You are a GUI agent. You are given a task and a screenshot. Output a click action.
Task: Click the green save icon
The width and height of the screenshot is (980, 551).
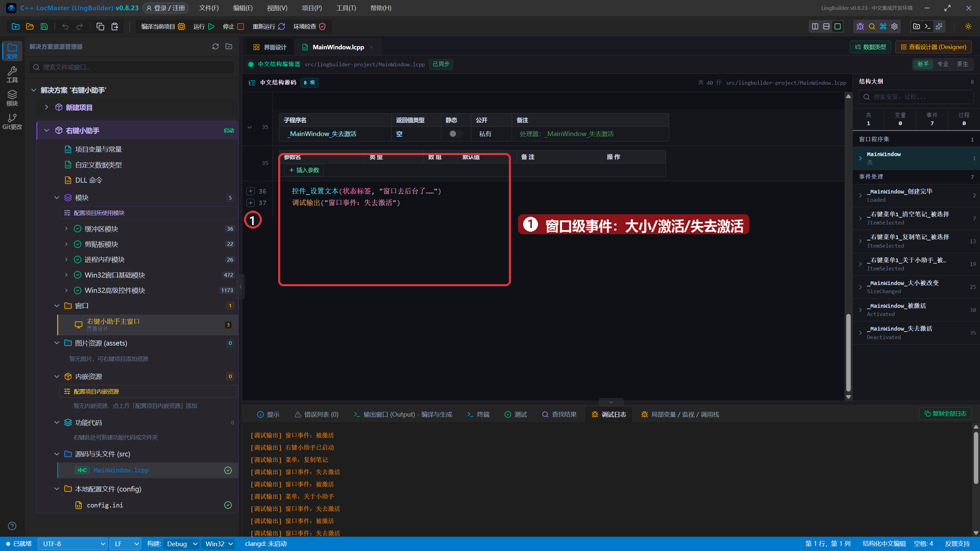[x=44, y=27]
